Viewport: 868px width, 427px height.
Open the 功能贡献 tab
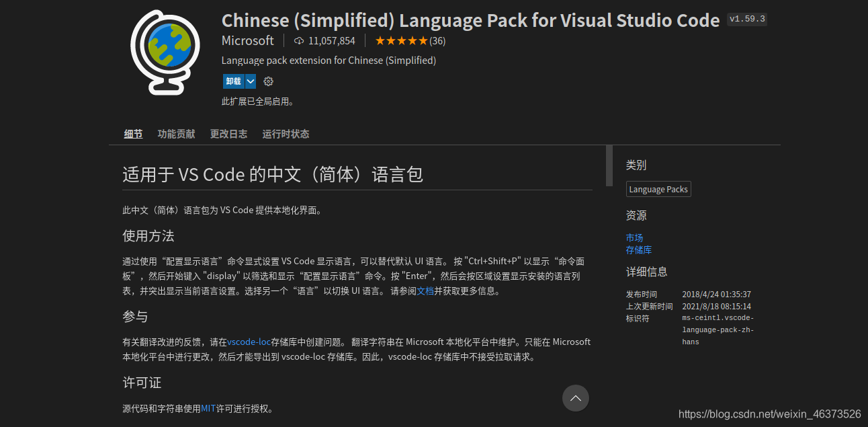pos(176,134)
